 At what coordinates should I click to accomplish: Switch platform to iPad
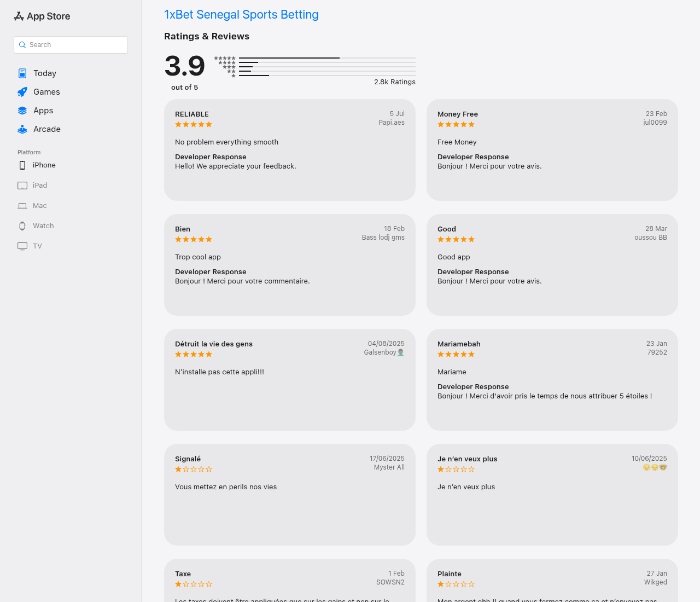point(40,186)
